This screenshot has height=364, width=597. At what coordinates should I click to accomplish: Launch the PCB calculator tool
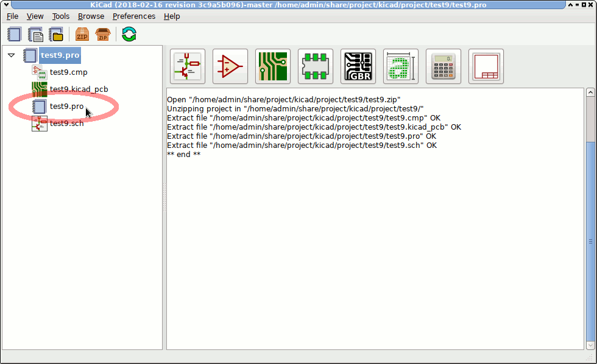[x=443, y=66]
